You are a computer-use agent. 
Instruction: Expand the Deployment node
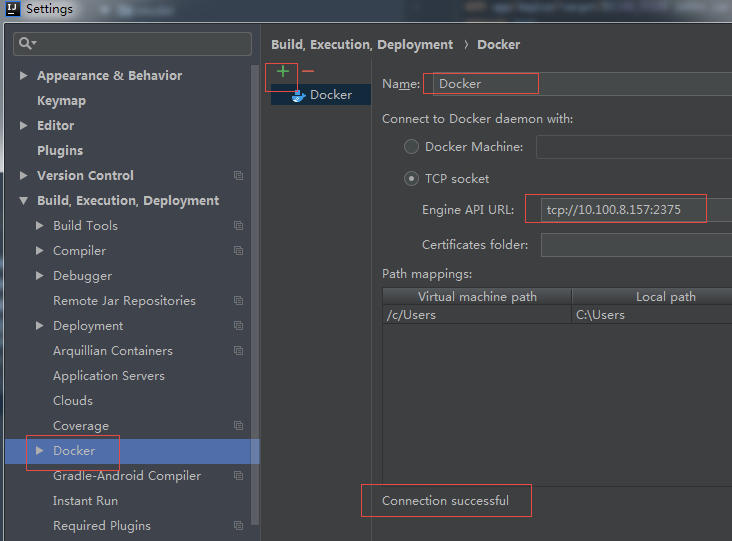coord(40,325)
